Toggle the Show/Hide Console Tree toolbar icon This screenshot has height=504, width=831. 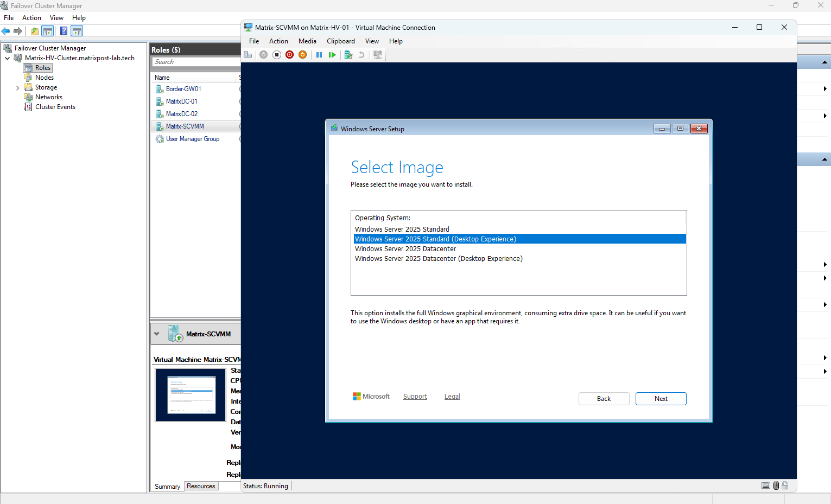click(48, 31)
